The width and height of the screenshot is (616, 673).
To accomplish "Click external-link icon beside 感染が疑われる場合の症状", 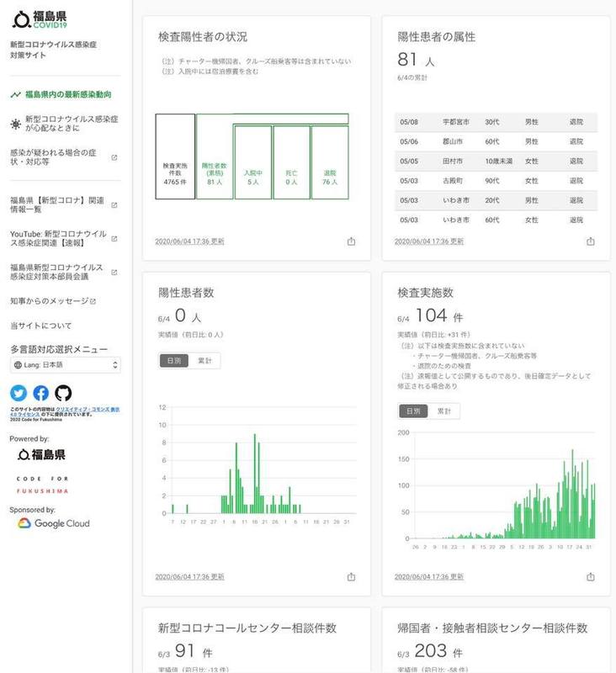I will (114, 157).
